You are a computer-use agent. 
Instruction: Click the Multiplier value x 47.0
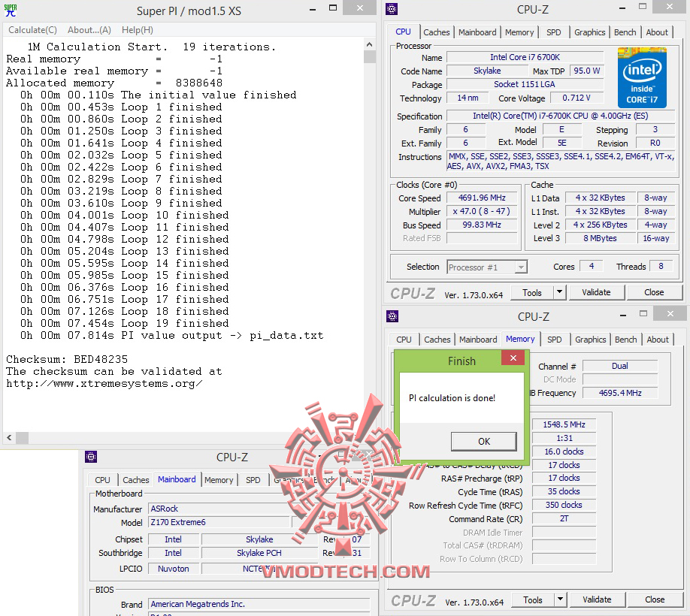point(482,212)
